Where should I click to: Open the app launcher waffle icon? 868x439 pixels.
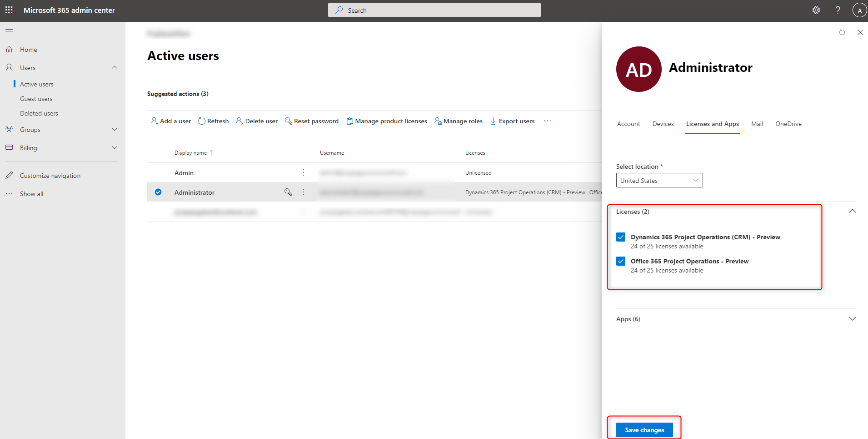pyautogui.click(x=9, y=10)
